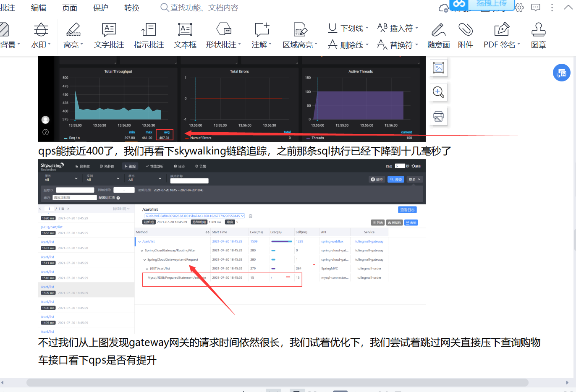The height and width of the screenshot is (392, 576).
Task: Click the Active Threads chart in the document
Action: pos(361,104)
